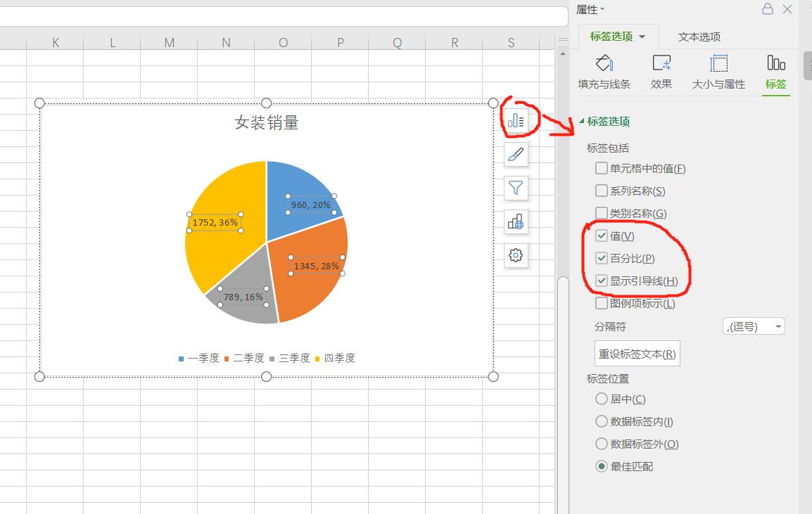The image size is (812, 514).
Task: Select column L header
Action: point(113,42)
